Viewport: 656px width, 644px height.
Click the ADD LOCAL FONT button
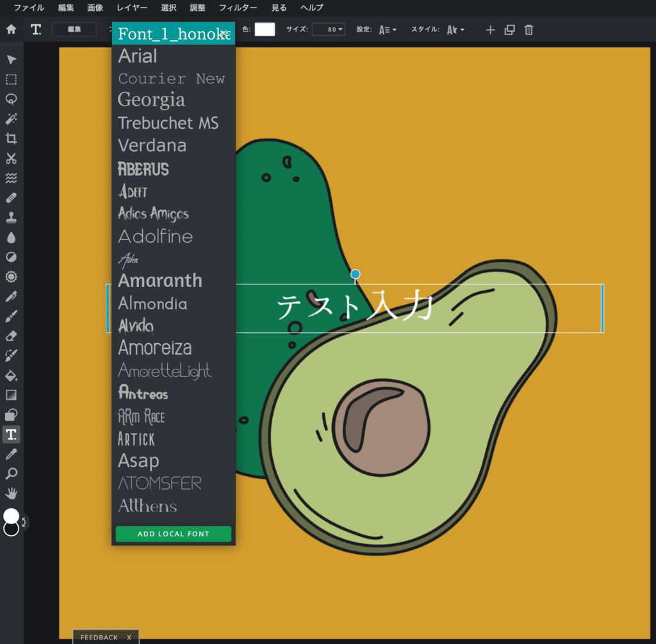coord(173,534)
